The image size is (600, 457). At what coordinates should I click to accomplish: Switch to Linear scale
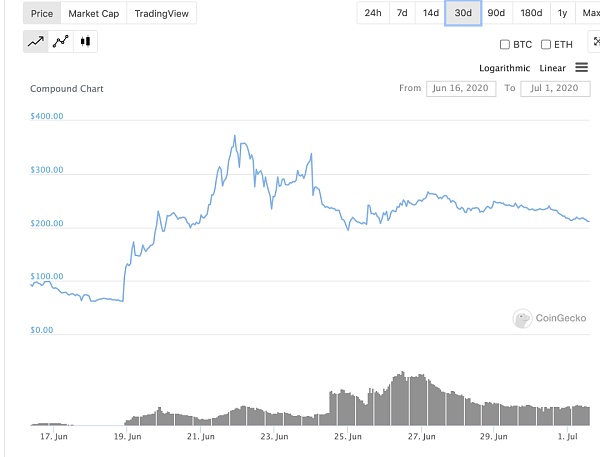point(553,68)
